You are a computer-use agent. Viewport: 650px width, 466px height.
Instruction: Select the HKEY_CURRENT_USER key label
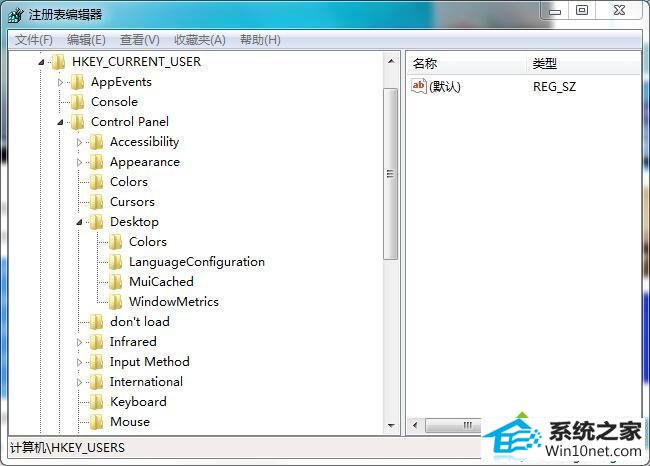pyautogui.click(x=136, y=62)
